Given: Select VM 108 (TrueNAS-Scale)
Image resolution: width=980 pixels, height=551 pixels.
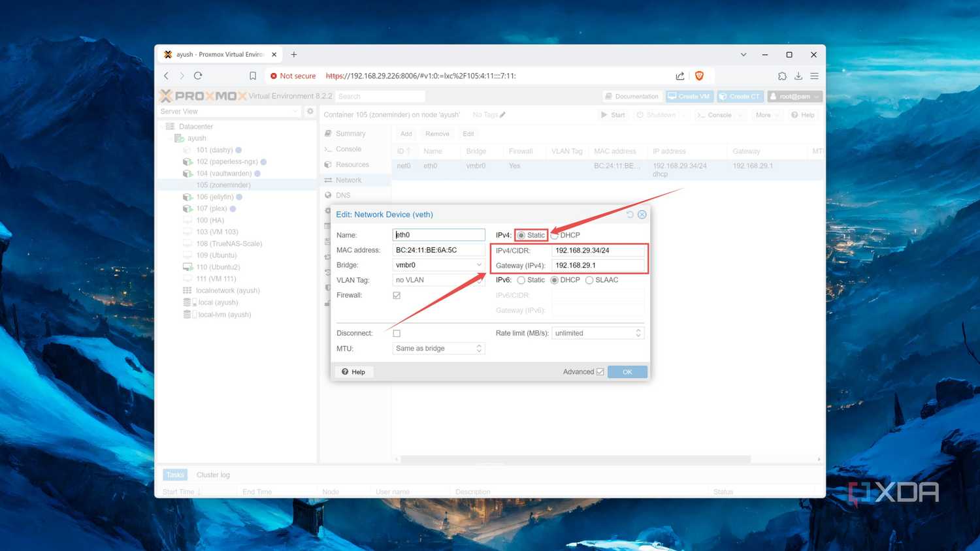Looking at the screenshot, I should pyautogui.click(x=229, y=244).
